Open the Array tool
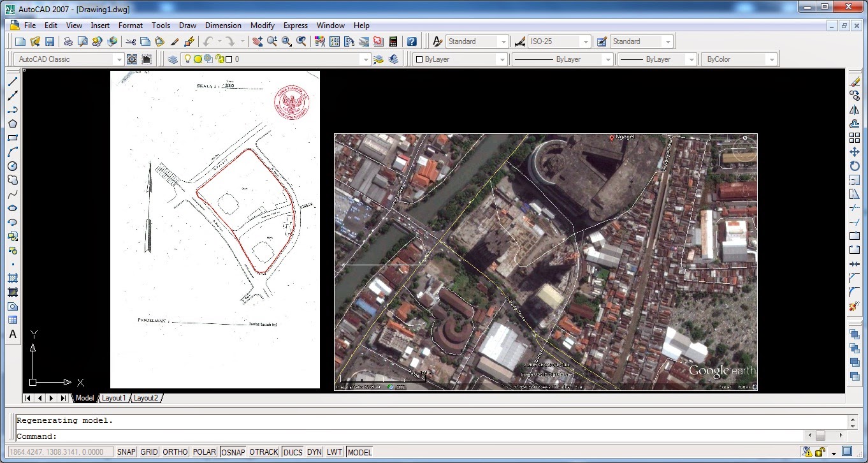 (x=855, y=138)
